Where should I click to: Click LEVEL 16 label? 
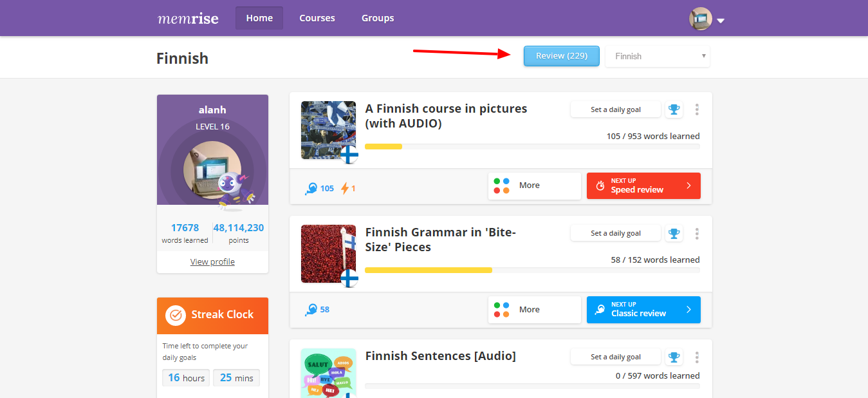coord(212,127)
